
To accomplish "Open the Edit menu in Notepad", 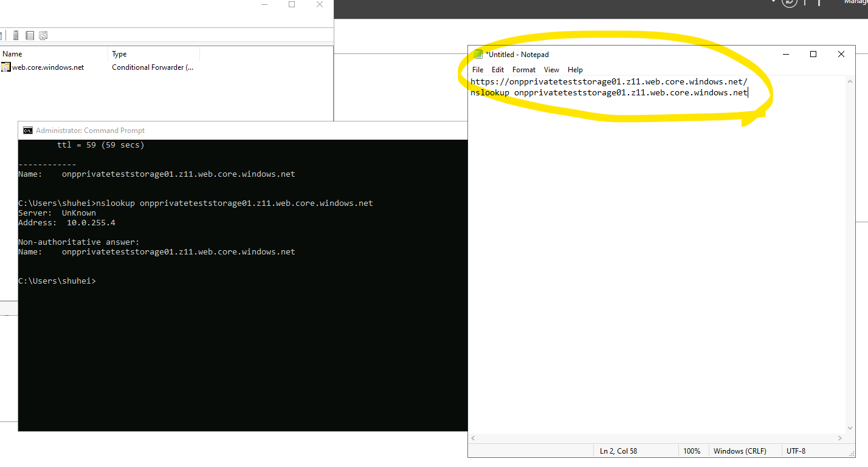I will click(x=498, y=70).
